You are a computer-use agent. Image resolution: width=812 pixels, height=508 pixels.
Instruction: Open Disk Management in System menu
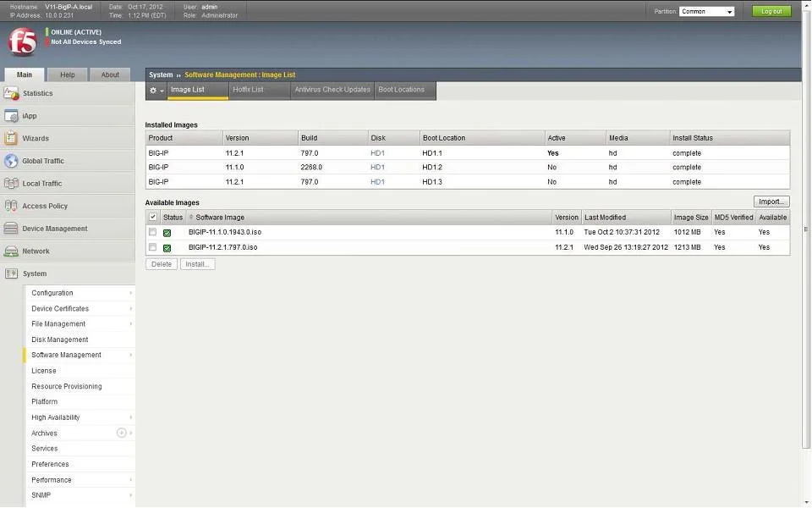click(x=59, y=340)
